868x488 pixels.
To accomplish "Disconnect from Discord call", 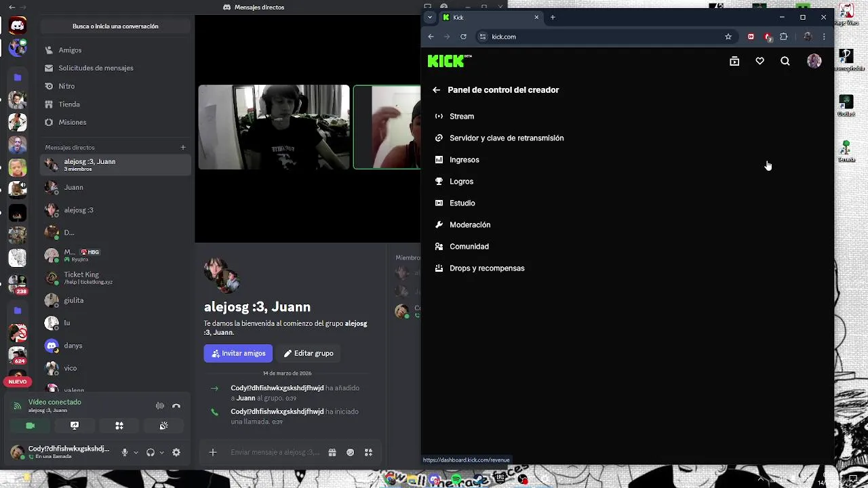I will [x=176, y=406].
